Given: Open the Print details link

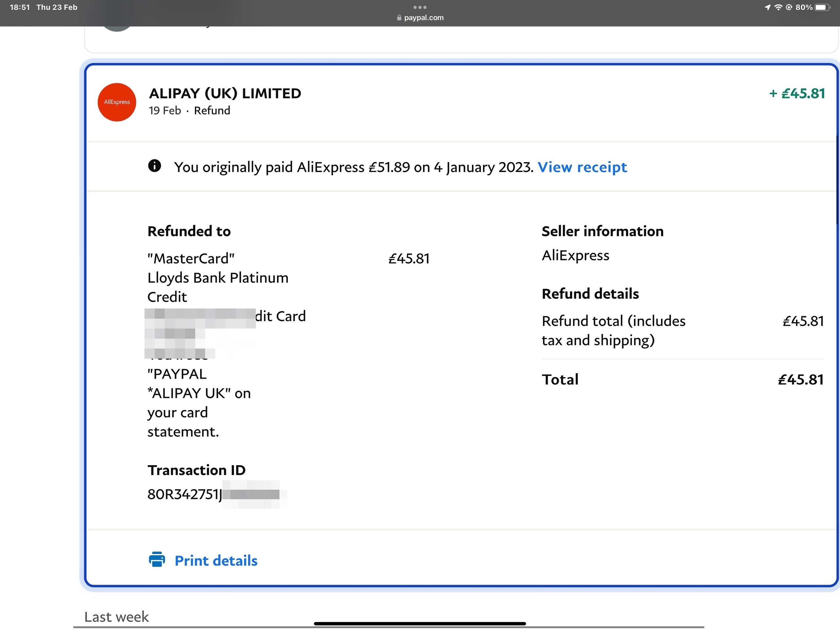Looking at the screenshot, I should point(216,560).
